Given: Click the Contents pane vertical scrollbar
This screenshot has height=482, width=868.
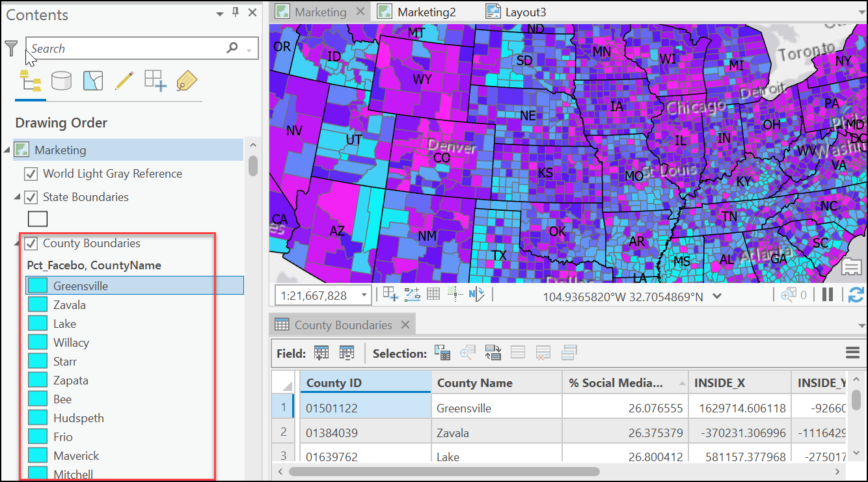Looking at the screenshot, I should [x=253, y=166].
